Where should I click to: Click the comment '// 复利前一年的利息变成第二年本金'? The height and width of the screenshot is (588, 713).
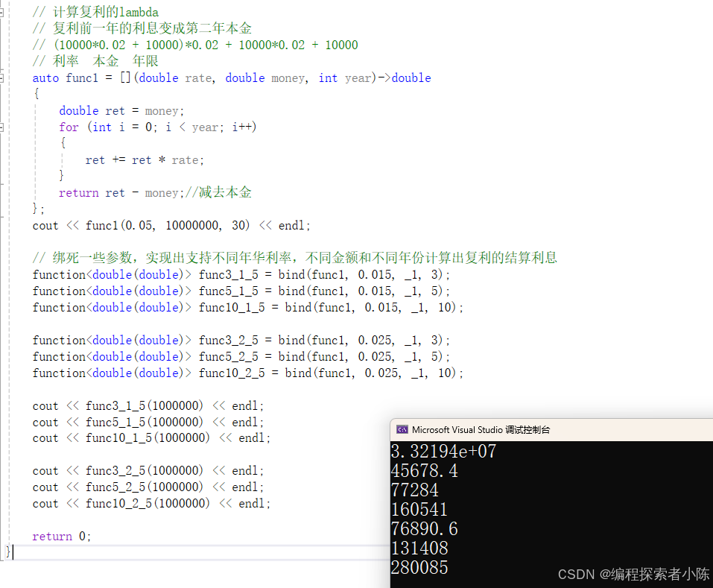pyautogui.click(x=142, y=28)
